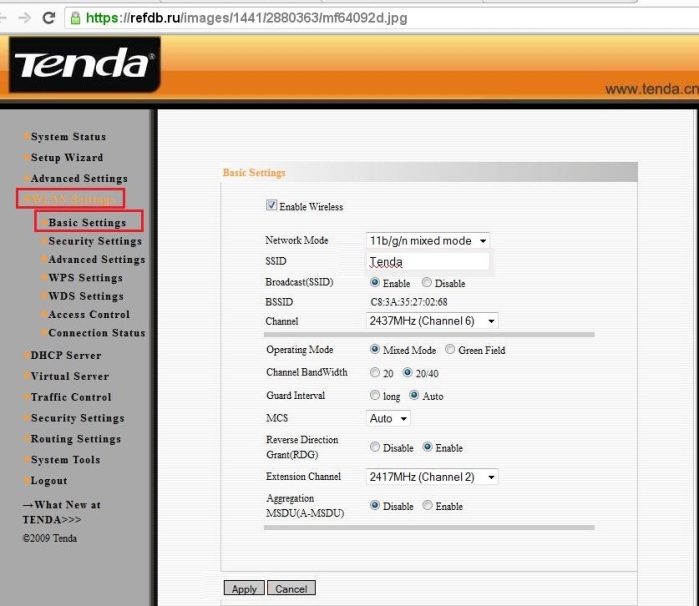Select Auto Guard Interval
699x606 pixels.
coord(414,395)
